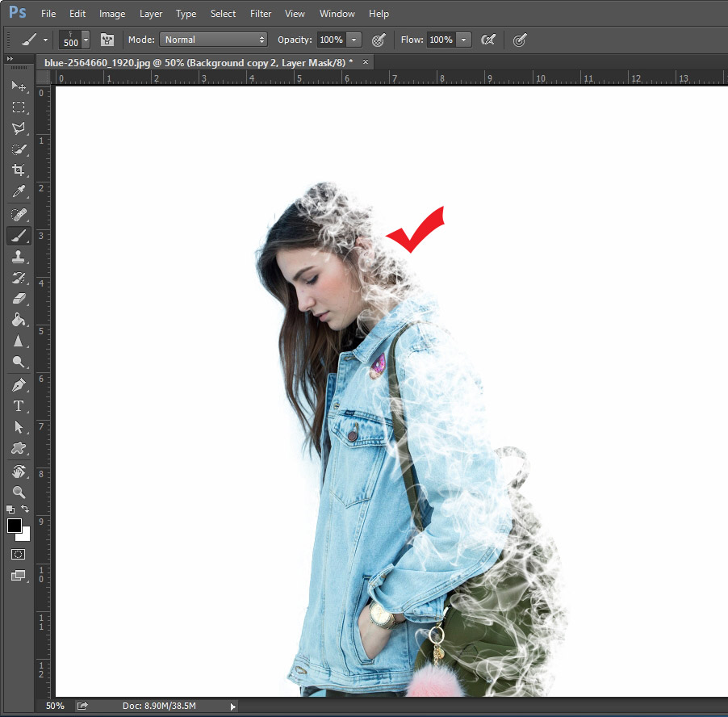Click the foreground black color swatch
Screen dimensions: 728x717
coord(14,525)
